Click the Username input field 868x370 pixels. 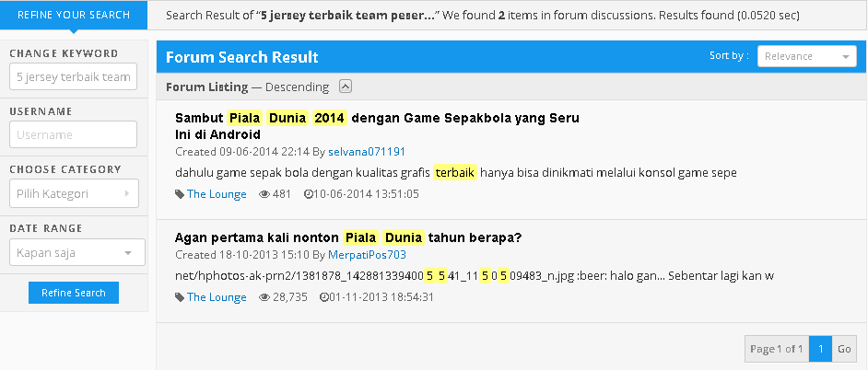73,134
